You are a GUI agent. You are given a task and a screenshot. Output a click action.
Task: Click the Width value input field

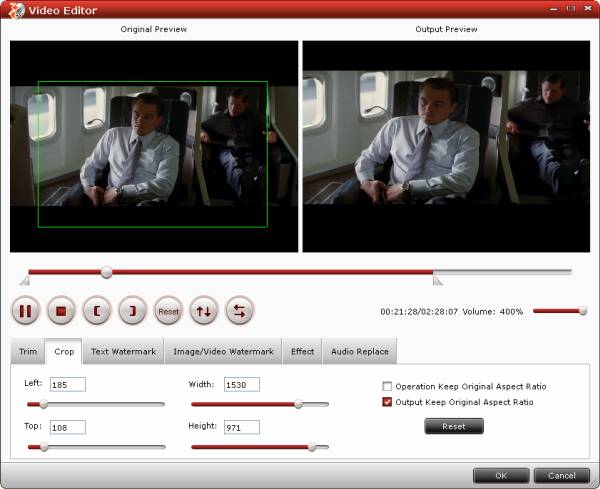[242, 385]
